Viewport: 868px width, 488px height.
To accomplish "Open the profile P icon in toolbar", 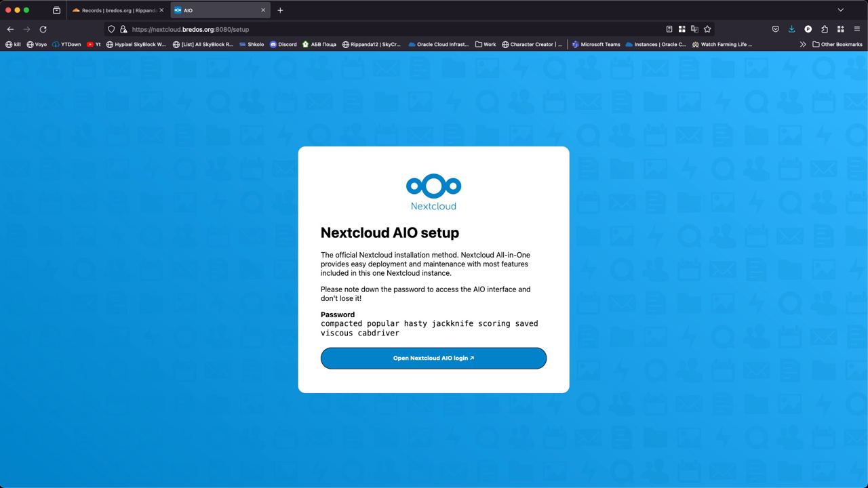I will (x=808, y=29).
